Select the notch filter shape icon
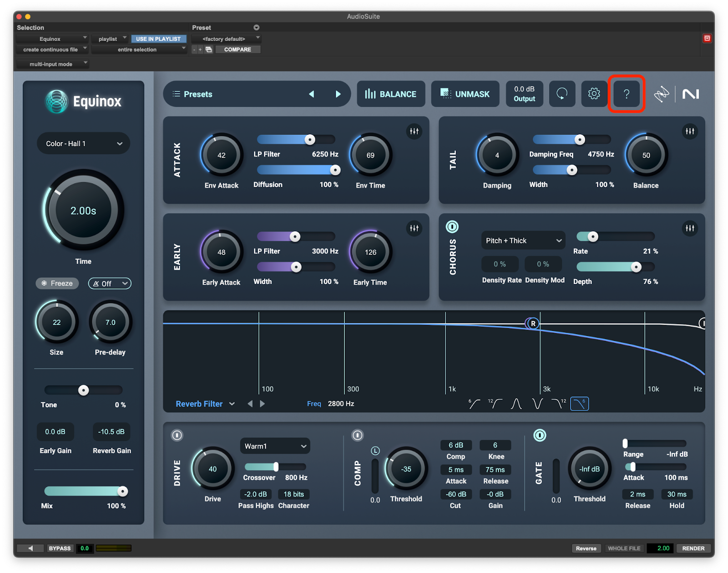 click(537, 404)
